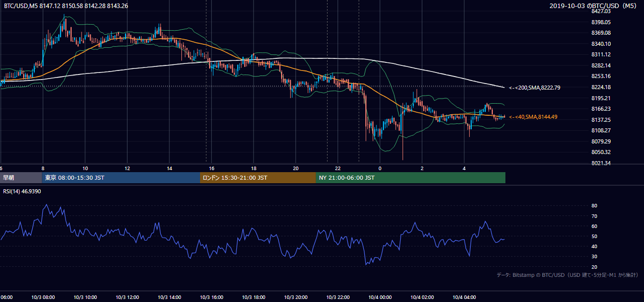This screenshot has width=644, height=302.
Task: Click hour tick 22 under price chart
Action: (338, 168)
